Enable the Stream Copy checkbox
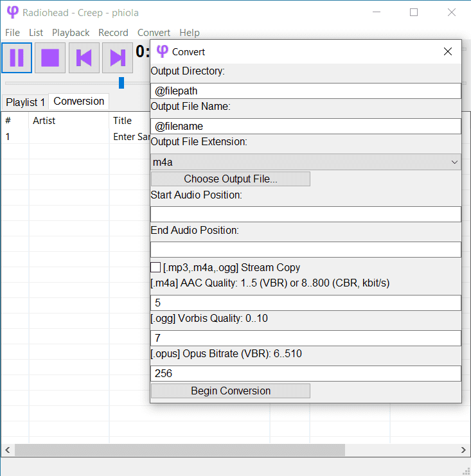The height and width of the screenshot is (476, 471). pyautogui.click(x=156, y=267)
